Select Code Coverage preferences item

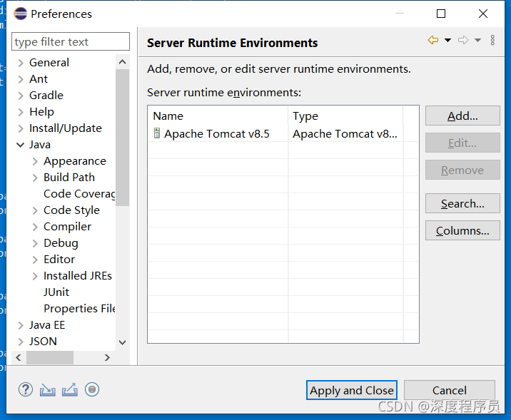79,194
